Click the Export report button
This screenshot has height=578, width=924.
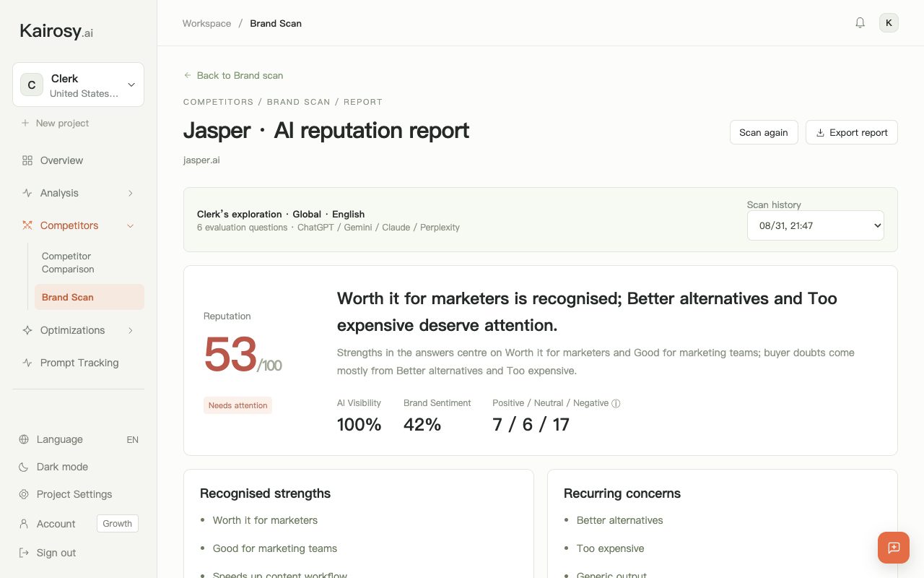[x=852, y=132]
